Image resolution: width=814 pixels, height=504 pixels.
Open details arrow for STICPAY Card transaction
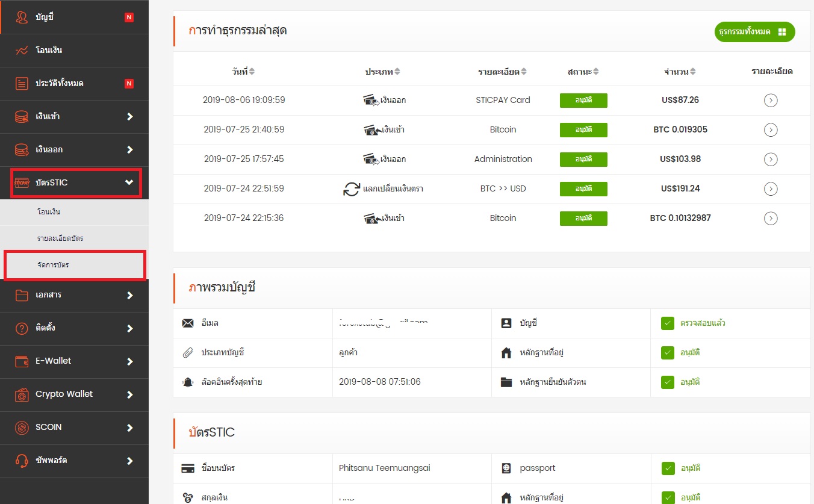pos(771,101)
